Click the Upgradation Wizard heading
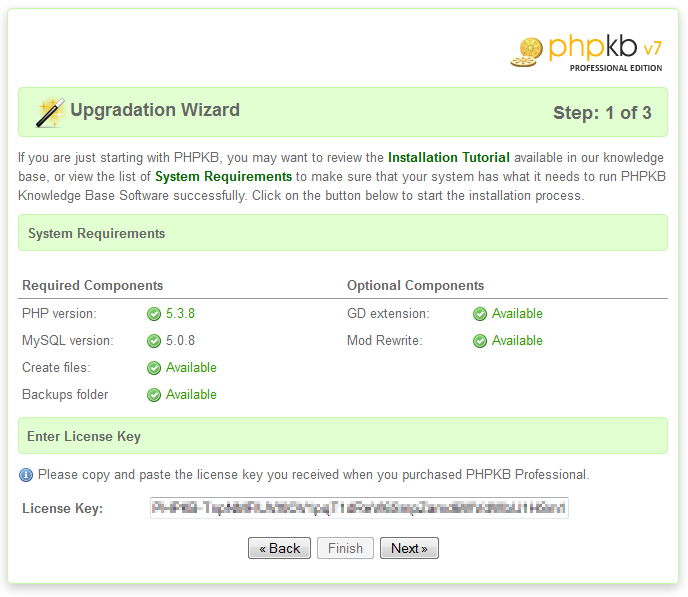This screenshot has width=688, height=597. tap(155, 110)
